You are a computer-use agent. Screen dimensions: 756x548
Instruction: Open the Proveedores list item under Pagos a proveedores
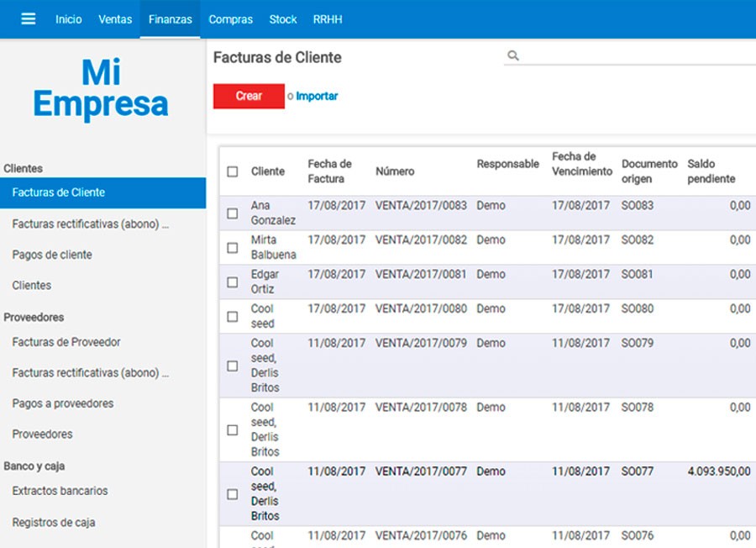(43, 435)
